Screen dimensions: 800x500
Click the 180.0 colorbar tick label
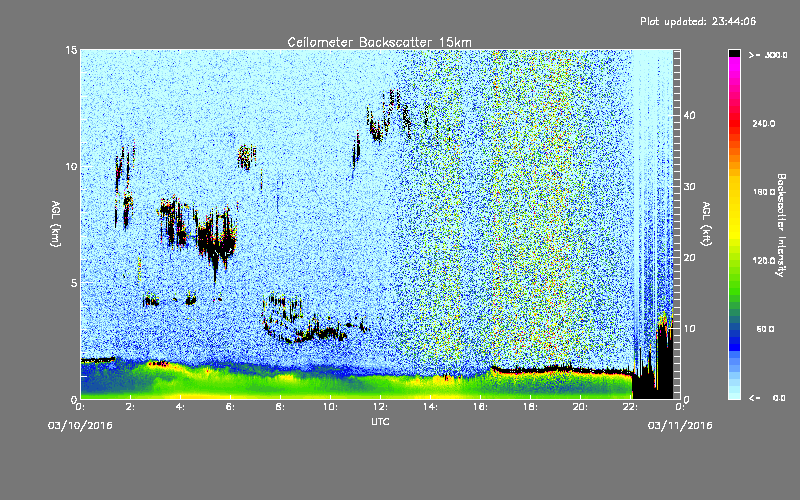(x=764, y=192)
